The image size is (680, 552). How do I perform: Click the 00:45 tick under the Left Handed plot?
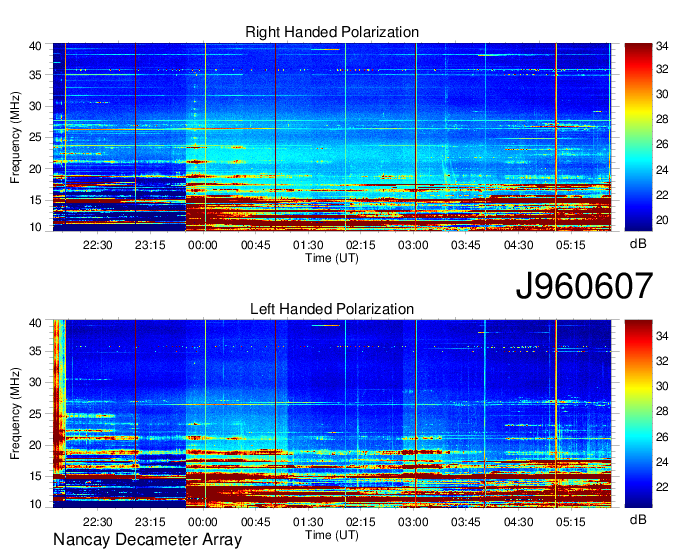255,522
